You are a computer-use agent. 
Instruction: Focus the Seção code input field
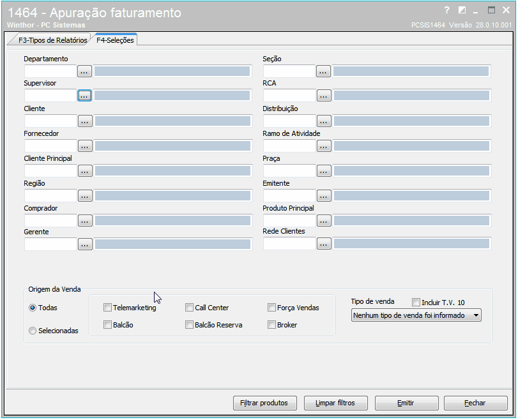point(289,71)
